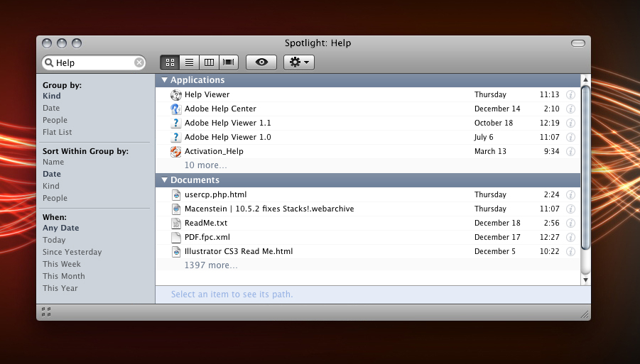Collapse the Applications group
Screen dimensions: 640x364
[x=165, y=80]
